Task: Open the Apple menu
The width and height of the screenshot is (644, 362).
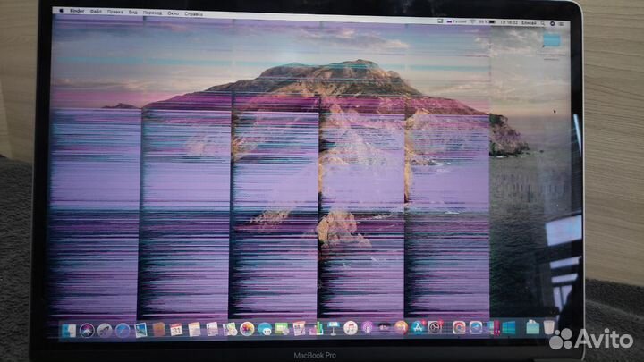Action: 62,10
